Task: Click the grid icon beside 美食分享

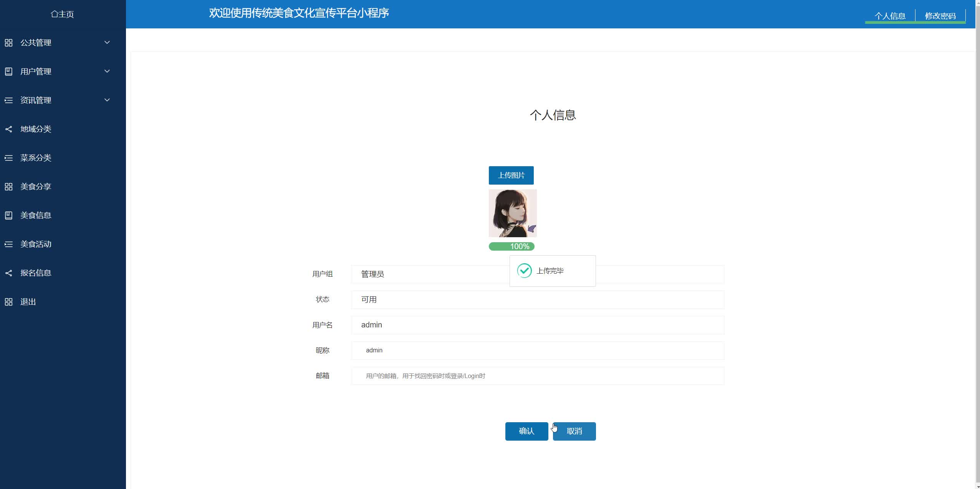Action: 8,187
